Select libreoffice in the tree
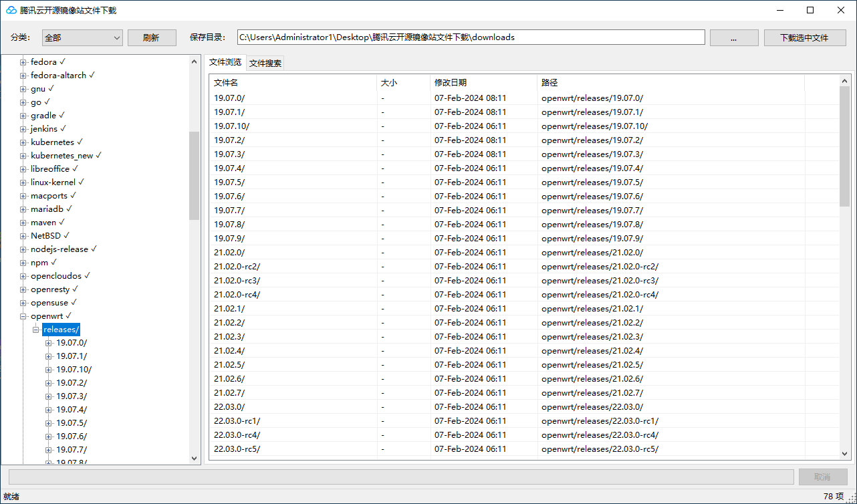The width and height of the screenshot is (857, 504). (54, 169)
